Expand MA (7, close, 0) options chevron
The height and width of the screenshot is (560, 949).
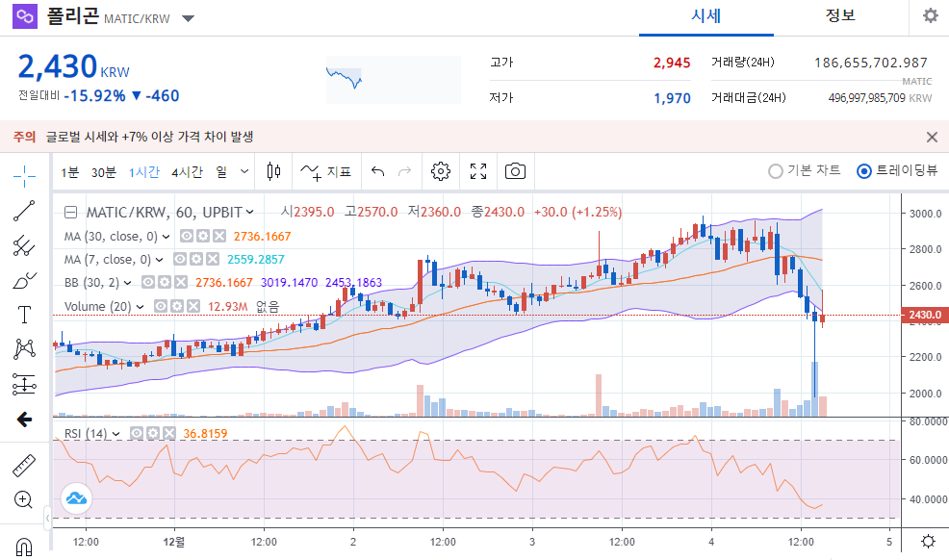click(159, 260)
